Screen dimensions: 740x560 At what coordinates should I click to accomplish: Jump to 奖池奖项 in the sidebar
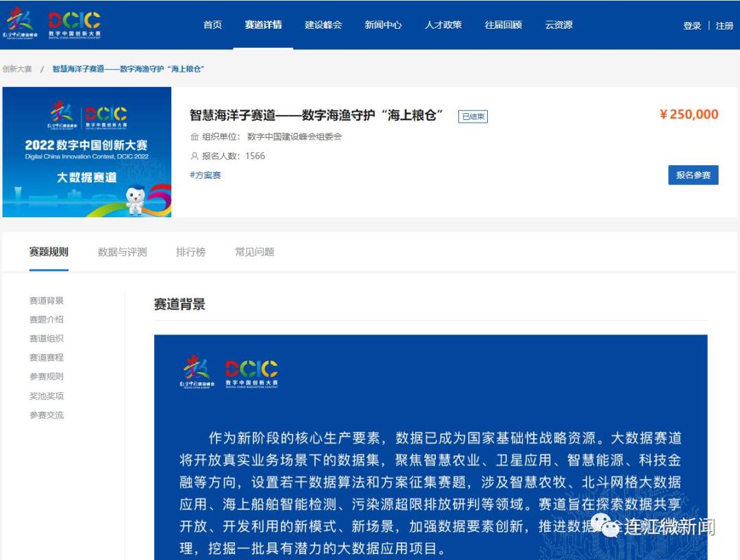tap(47, 396)
